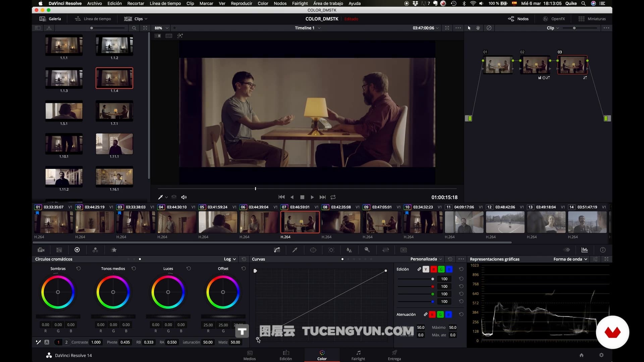Open eyedropper picker options dropdown in viewer
Image resolution: width=644 pixels, height=362 pixels.
coord(166,197)
